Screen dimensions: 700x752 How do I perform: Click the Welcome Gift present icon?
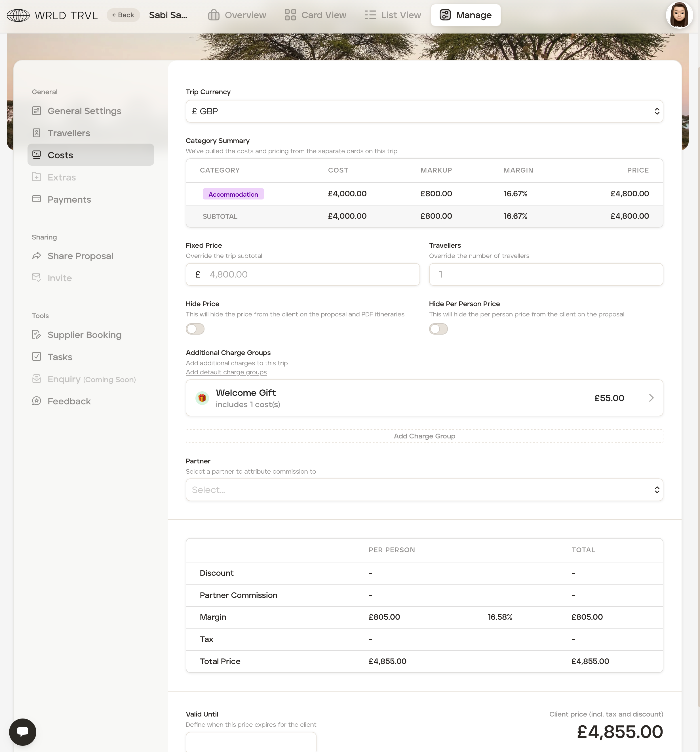click(202, 398)
